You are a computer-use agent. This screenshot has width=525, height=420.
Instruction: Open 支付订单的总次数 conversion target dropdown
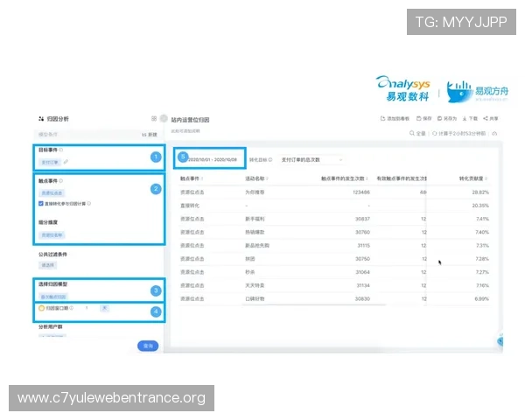pos(311,160)
